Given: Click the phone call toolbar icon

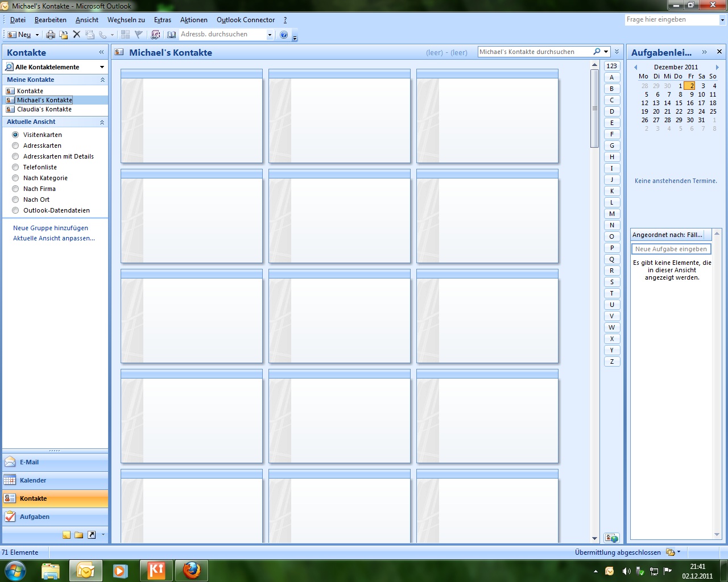Looking at the screenshot, I should tap(102, 35).
